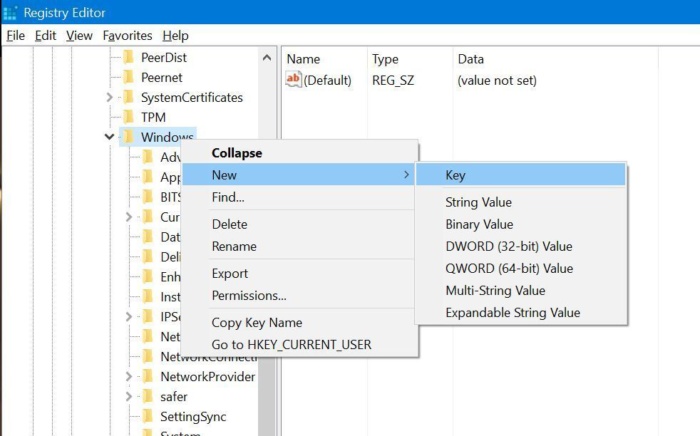Image resolution: width=700 pixels, height=436 pixels.
Task: Click the TPM folder icon
Action: click(x=127, y=117)
